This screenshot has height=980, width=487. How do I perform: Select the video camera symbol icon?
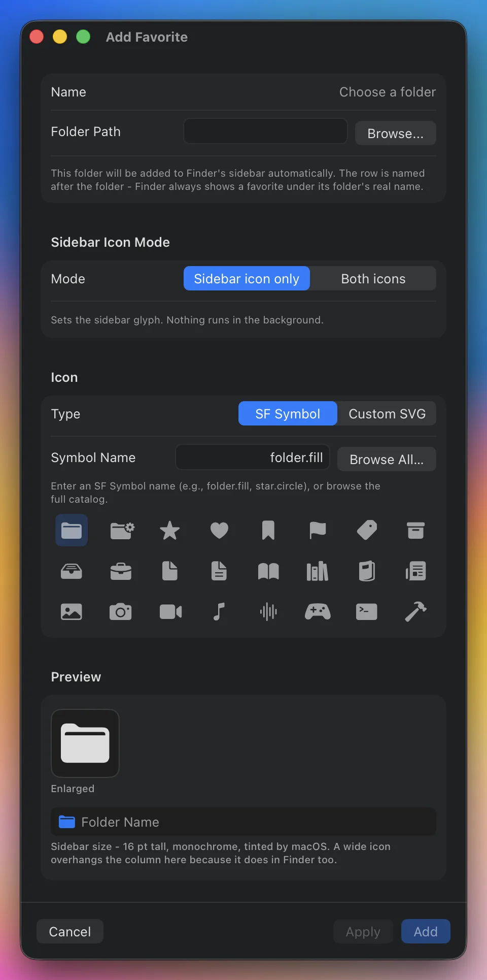(170, 612)
